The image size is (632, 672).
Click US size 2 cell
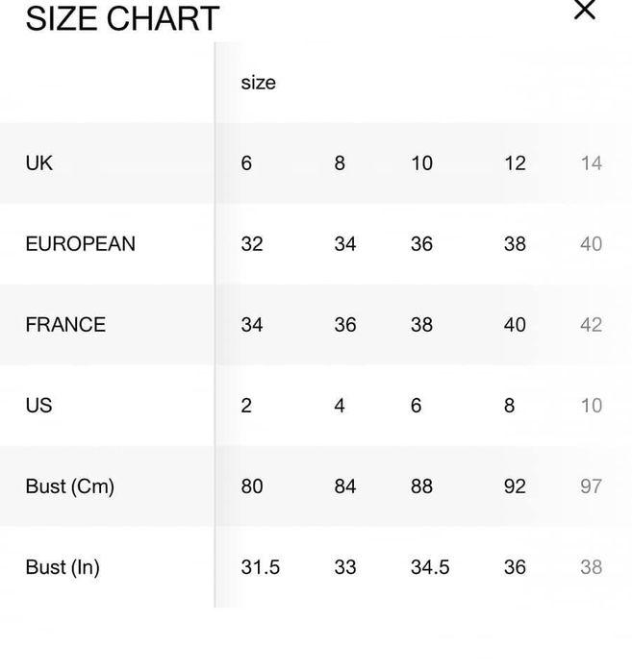pos(246,406)
